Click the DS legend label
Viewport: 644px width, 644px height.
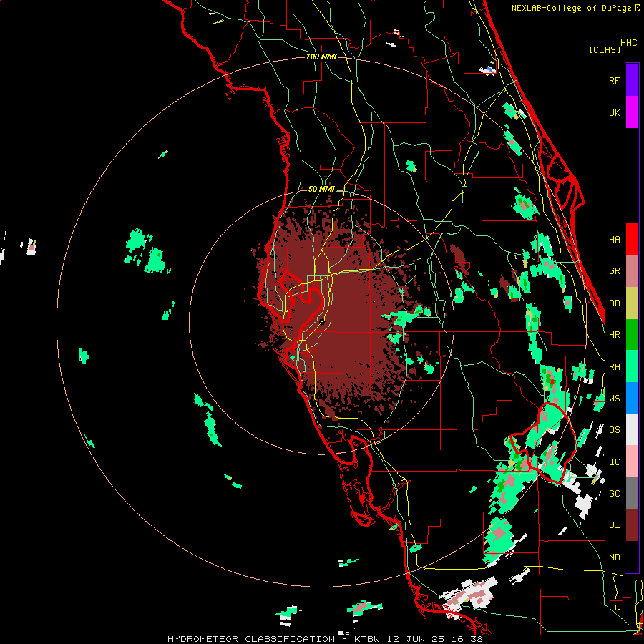pyautogui.click(x=614, y=430)
